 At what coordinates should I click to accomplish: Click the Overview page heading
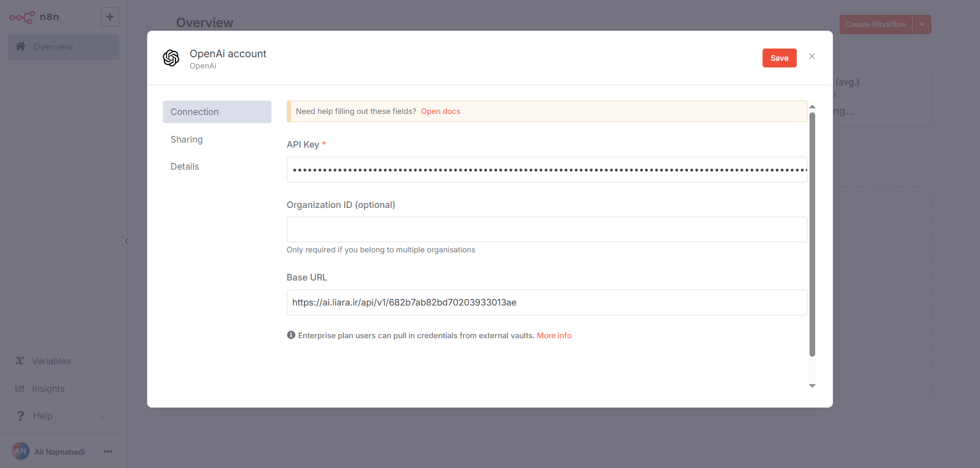pyautogui.click(x=205, y=23)
